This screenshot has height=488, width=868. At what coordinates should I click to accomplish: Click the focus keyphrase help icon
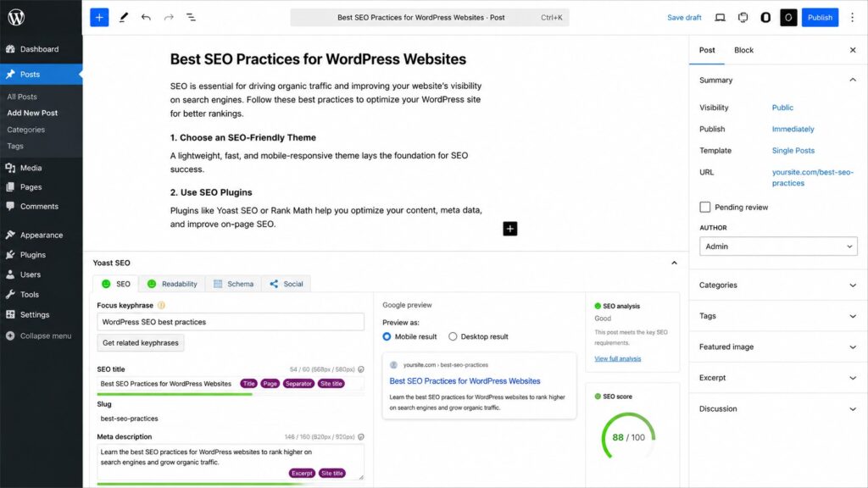(161, 305)
